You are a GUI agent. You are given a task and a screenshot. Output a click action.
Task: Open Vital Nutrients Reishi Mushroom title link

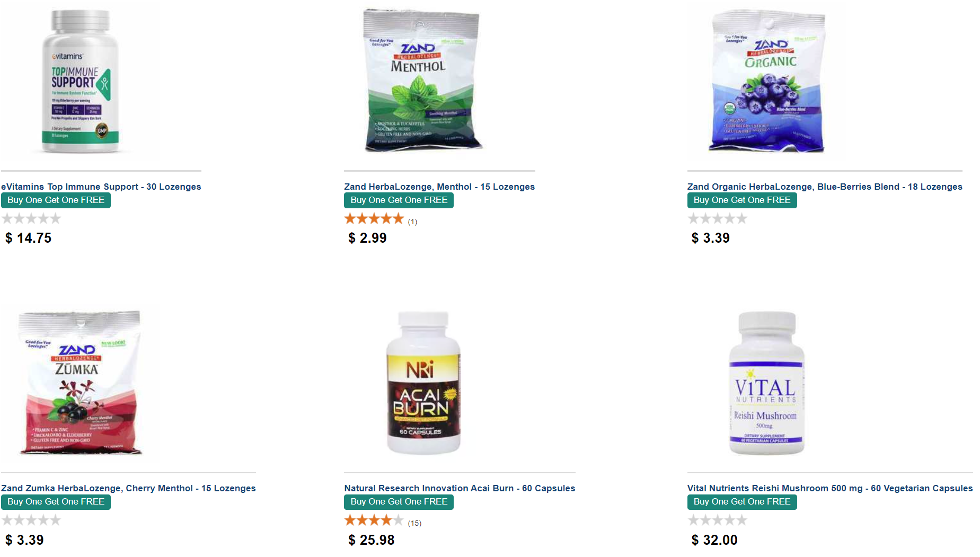click(830, 488)
